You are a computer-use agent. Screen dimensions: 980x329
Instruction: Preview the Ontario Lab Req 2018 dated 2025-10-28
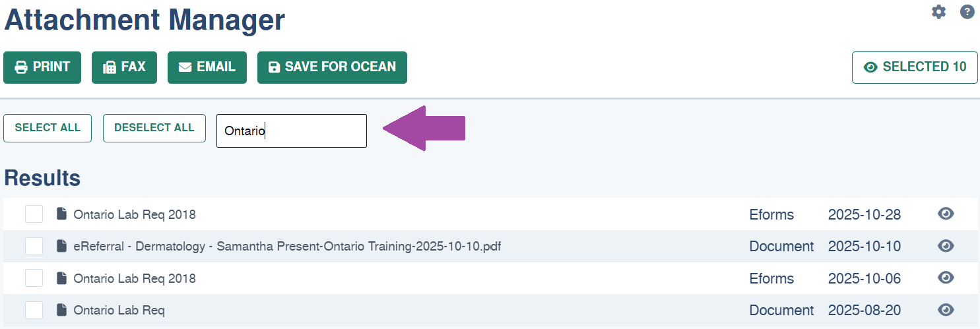coord(946,214)
